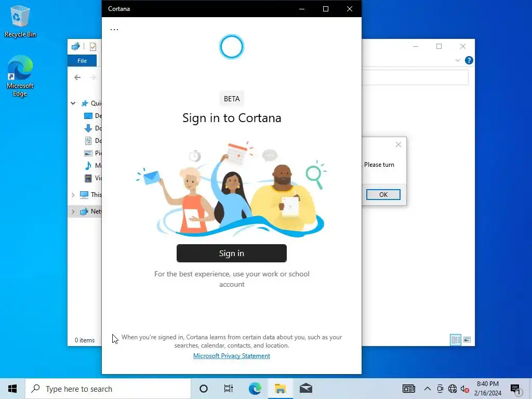532x399 pixels.
Task: Click the taskbar search box
Action: click(x=108, y=389)
